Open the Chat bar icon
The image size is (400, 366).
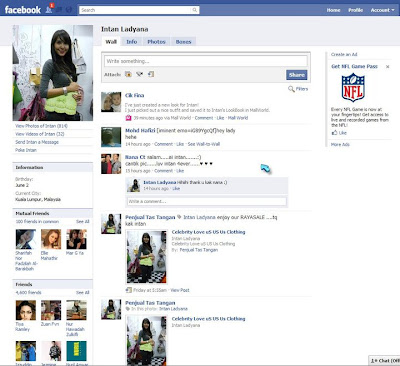click(374, 361)
